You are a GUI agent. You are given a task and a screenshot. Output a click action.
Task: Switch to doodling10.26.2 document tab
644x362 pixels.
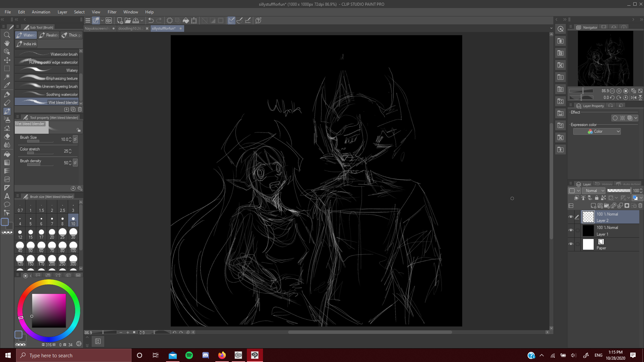(130, 28)
